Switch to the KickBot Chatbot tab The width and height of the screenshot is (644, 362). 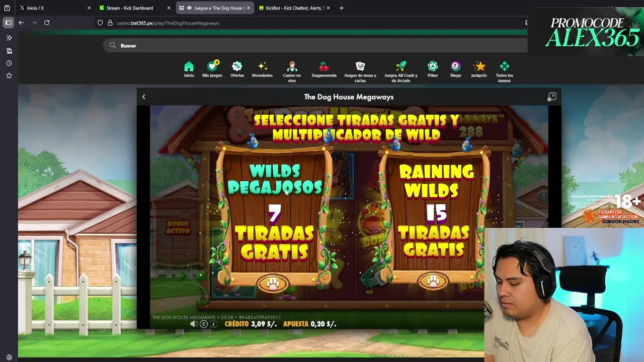pyautogui.click(x=294, y=8)
